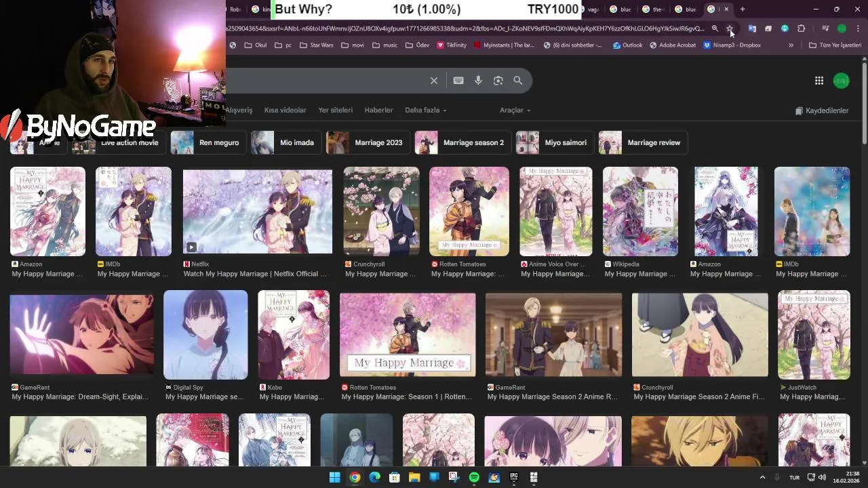Open Microsoft Edge from the taskbar
The width and height of the screenshot is (868, 488).
tap(374, 477)
